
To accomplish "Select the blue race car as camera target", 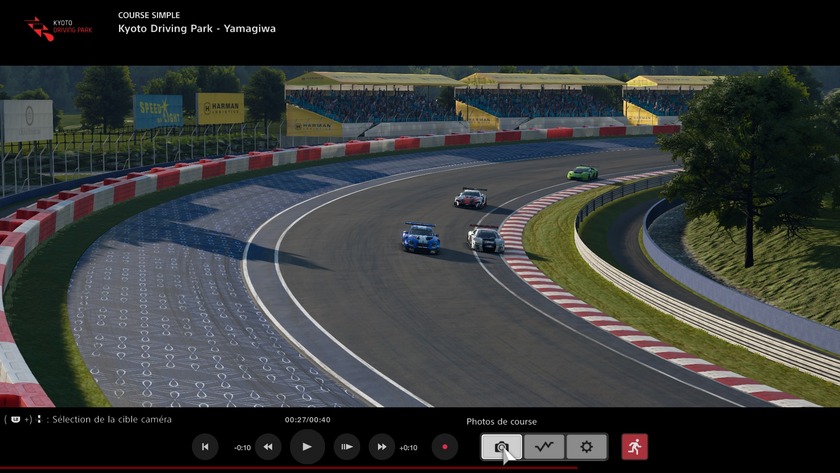I will tap(420, 238).
